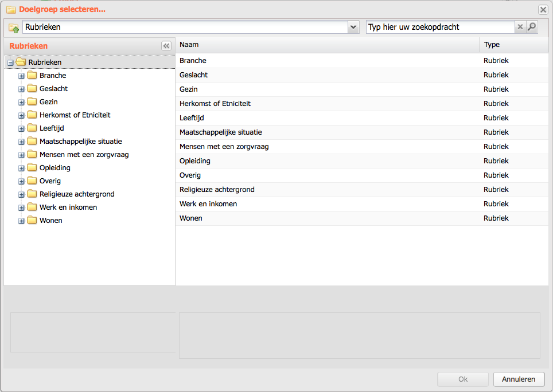Clear the search field with X icon
The width and height of the screenshot is (553, 392).
click(520, 27)
